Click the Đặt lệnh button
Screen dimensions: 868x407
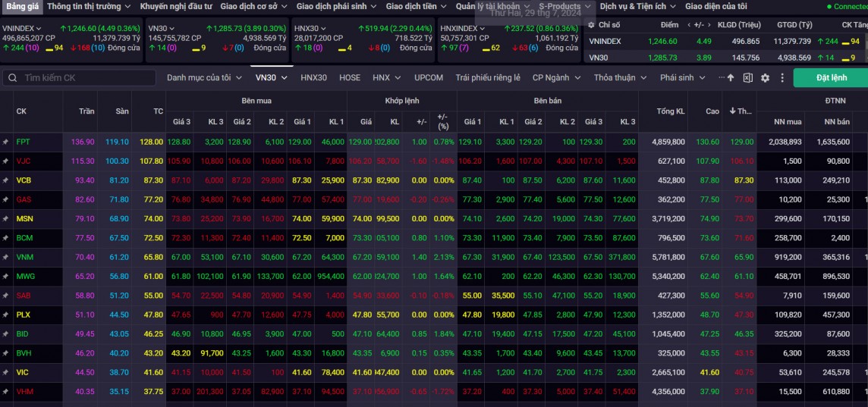point(831,78)
